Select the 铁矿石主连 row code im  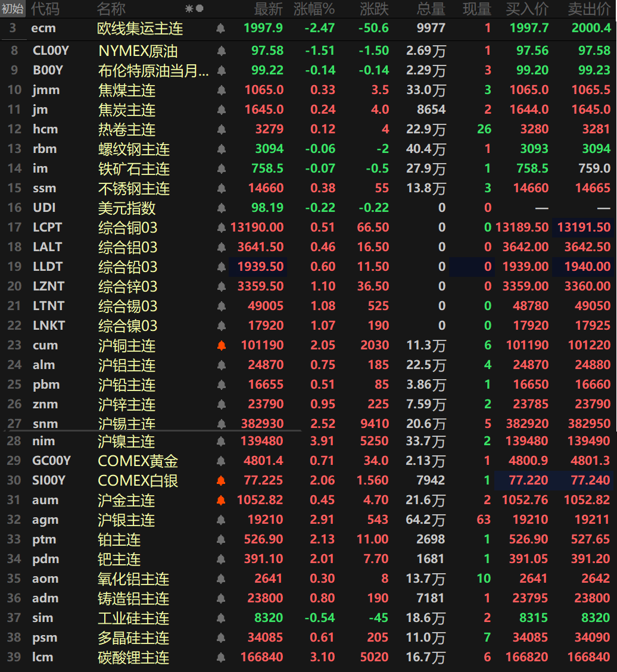point(40,169)
